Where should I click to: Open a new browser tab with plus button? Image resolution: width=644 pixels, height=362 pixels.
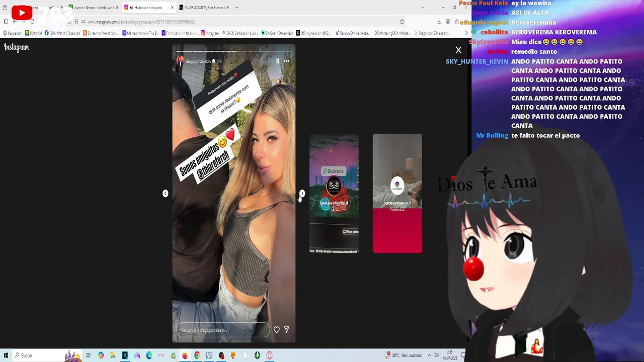[x=237, y=8]
